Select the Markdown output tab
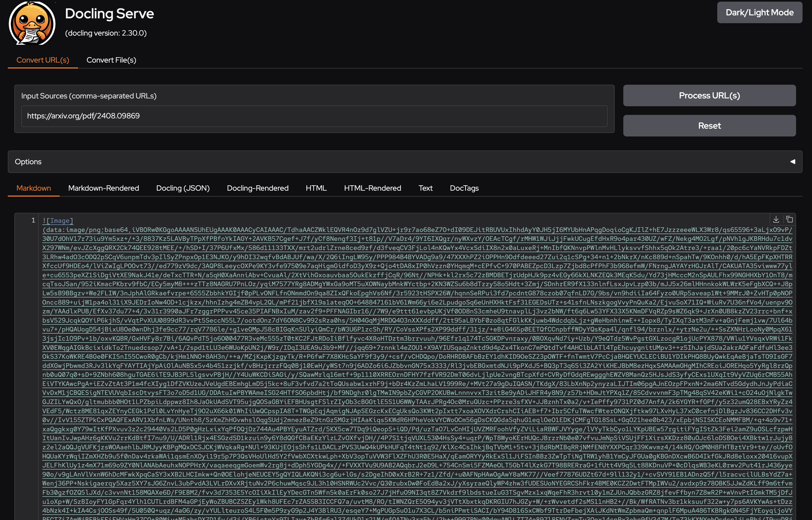The width and height of the screenshot is (812, 520). pyautogui.click(x=34, y=188)
